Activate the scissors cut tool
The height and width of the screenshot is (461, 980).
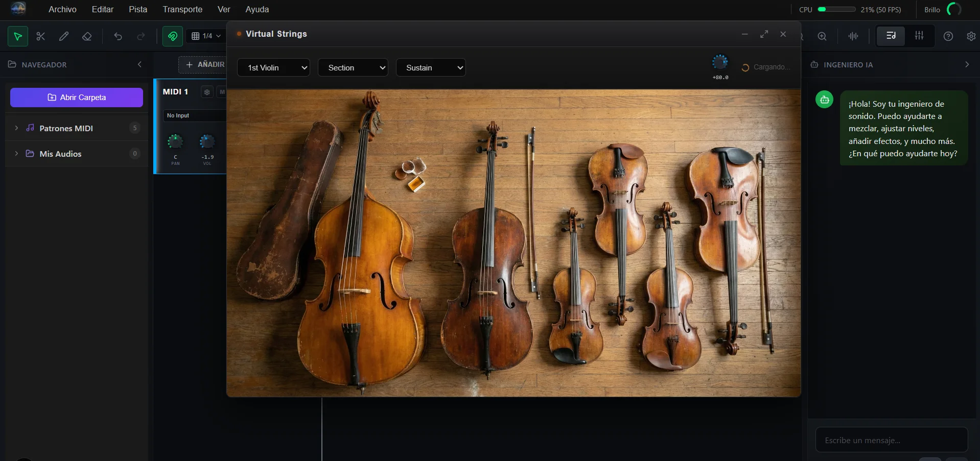tap(41, 36)
